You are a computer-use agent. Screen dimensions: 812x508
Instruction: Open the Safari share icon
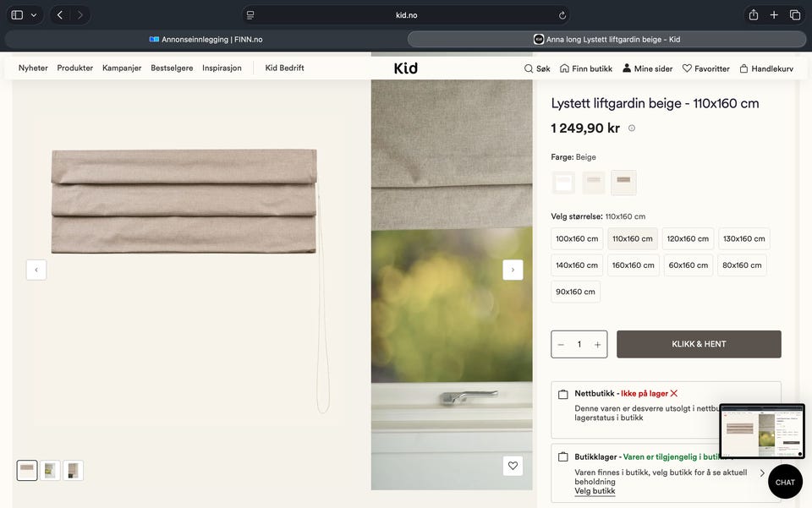pos(754,15)
